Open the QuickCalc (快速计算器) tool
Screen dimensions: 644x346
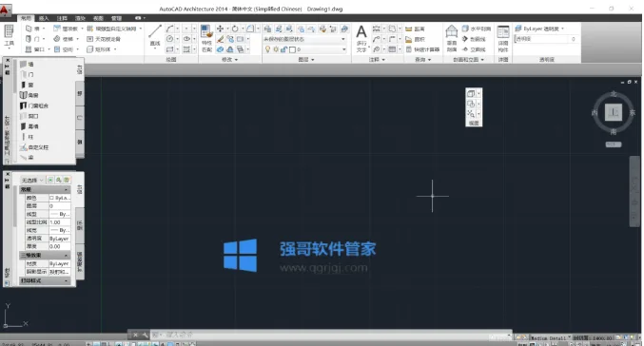pos(422,49)
